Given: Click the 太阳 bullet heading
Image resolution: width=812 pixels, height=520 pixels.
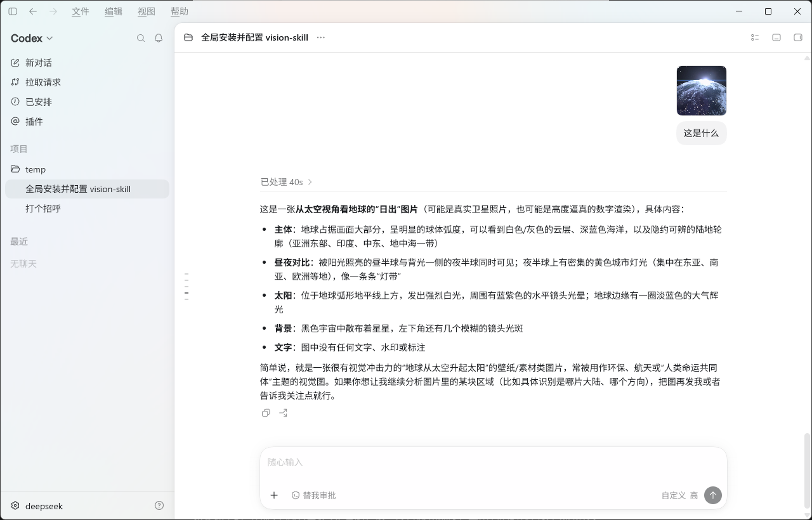Looking at the screenshot, I should [283, 296].
